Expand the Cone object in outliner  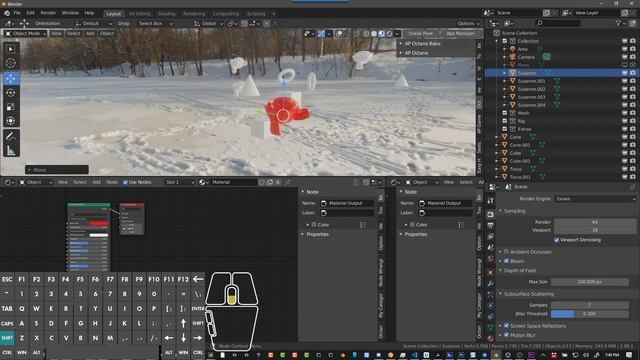(497, 137)
